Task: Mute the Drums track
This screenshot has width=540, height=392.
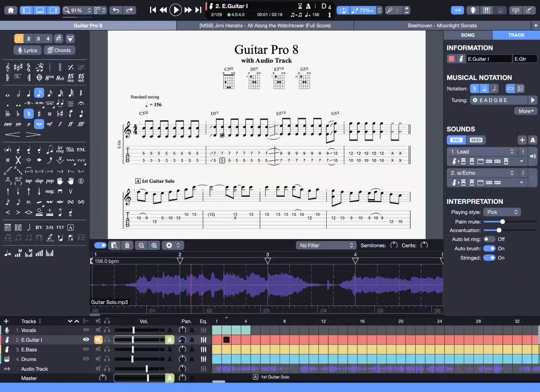Action: (98, 359)
